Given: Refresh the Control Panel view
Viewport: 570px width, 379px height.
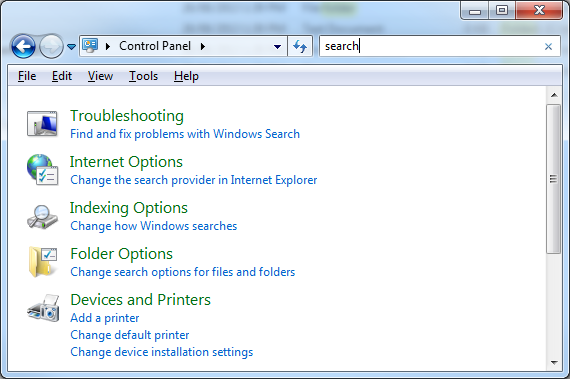Looking at the screenshot, I should coord(300,46).
